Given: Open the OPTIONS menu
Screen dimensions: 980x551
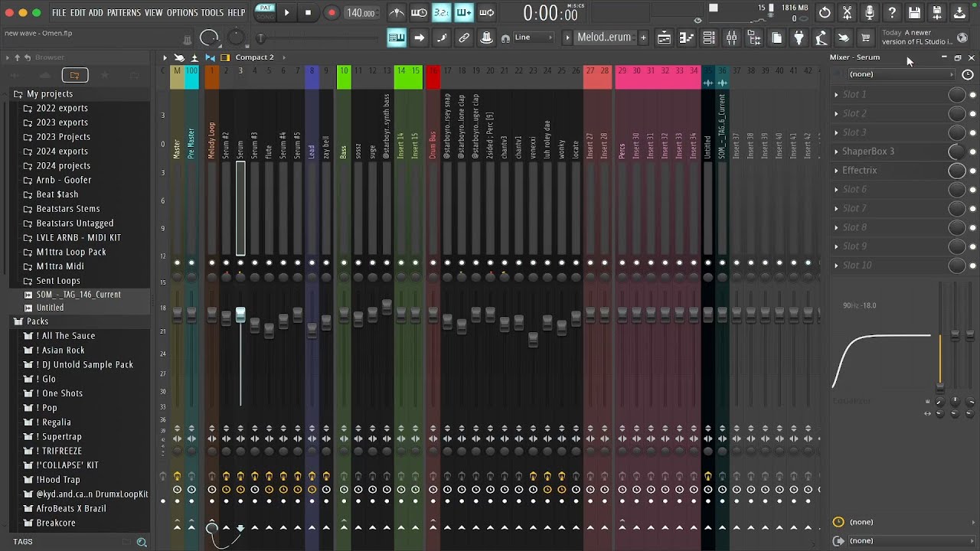Looking at the screenshot, I should 182,12.
